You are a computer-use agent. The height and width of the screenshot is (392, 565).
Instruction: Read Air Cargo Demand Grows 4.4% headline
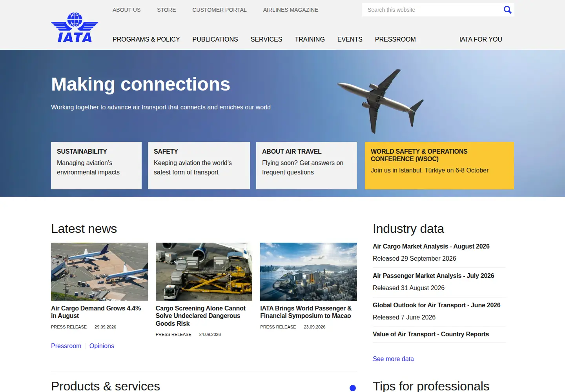click(96, 312)
